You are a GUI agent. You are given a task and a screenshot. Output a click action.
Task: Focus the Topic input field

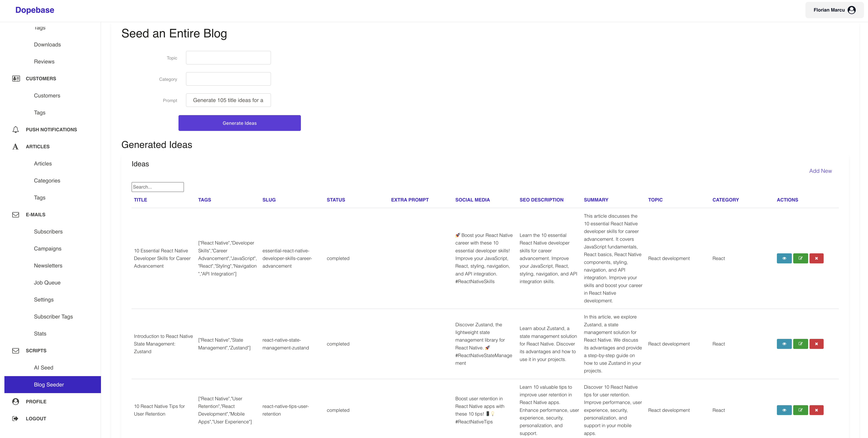228,57
